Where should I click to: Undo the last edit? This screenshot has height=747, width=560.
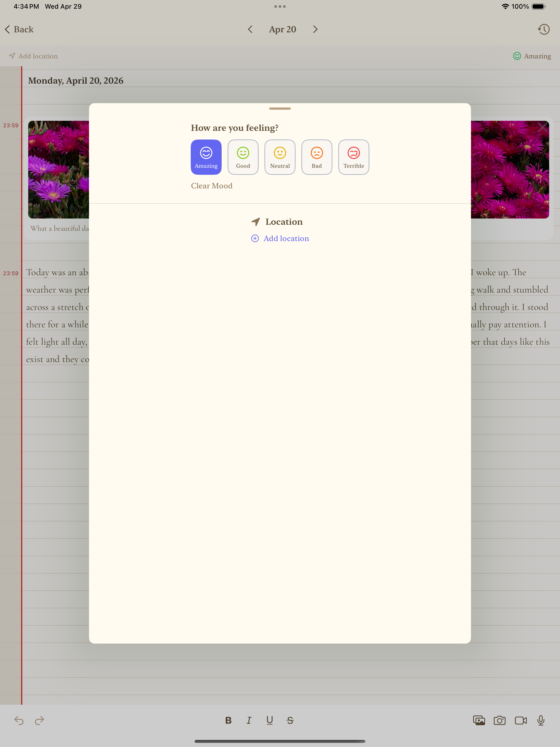coord(19,720)
